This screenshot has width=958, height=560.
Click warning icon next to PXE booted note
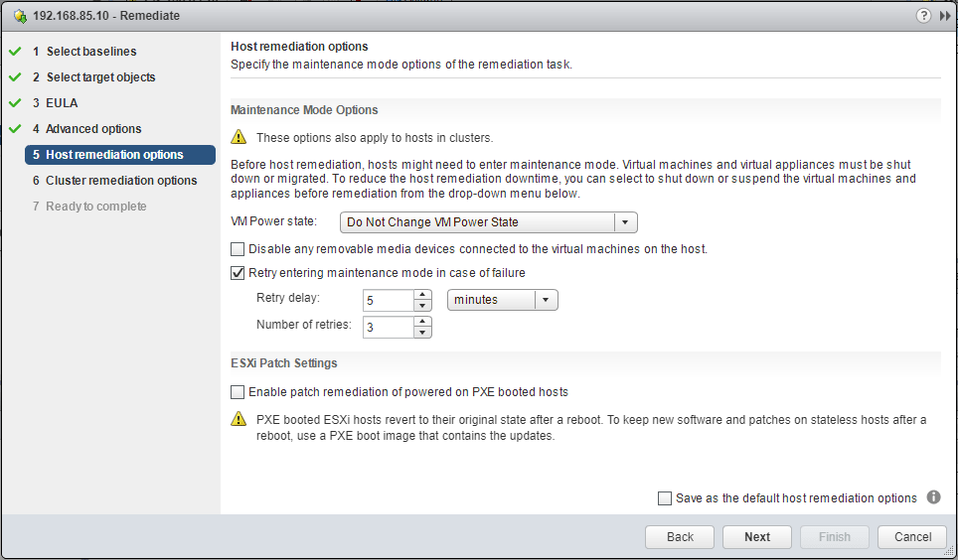point(239,419)
